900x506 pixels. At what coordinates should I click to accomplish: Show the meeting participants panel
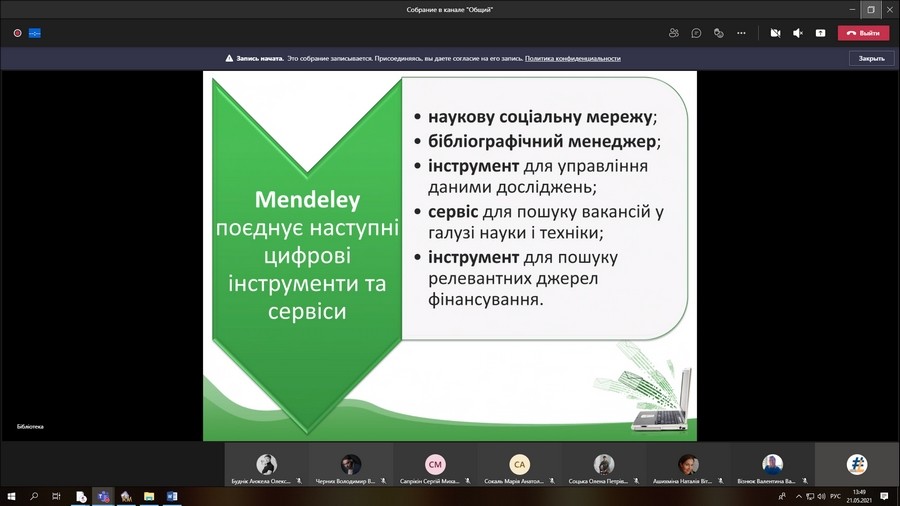[674, 33]
